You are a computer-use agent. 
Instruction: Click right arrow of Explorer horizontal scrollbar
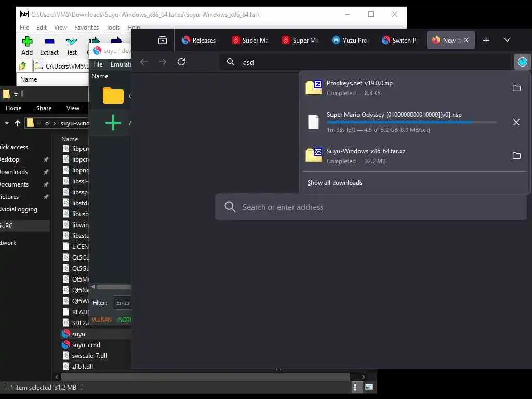pos(363,377)
